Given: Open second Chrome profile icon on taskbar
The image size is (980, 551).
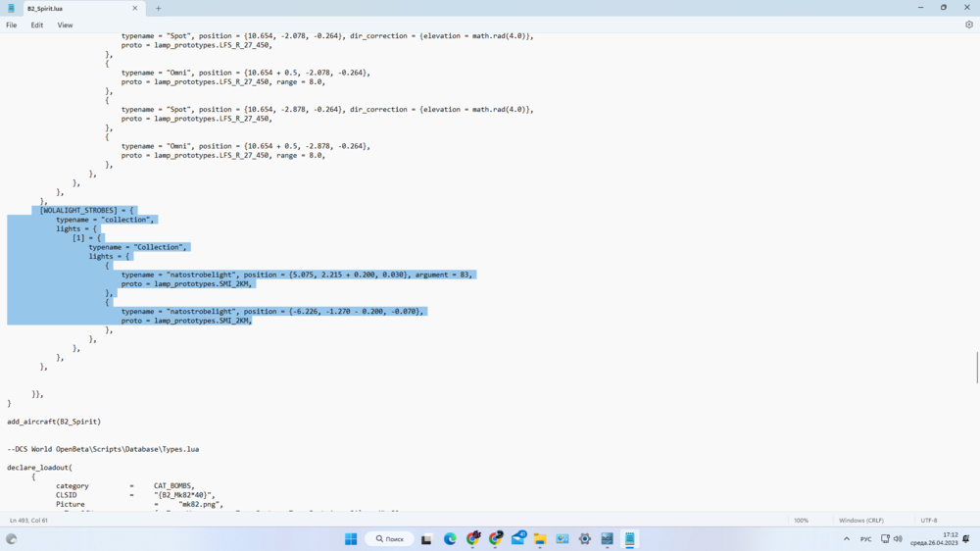Looking at the screenshot, I should pyautogui.click(x=496, y=538).
